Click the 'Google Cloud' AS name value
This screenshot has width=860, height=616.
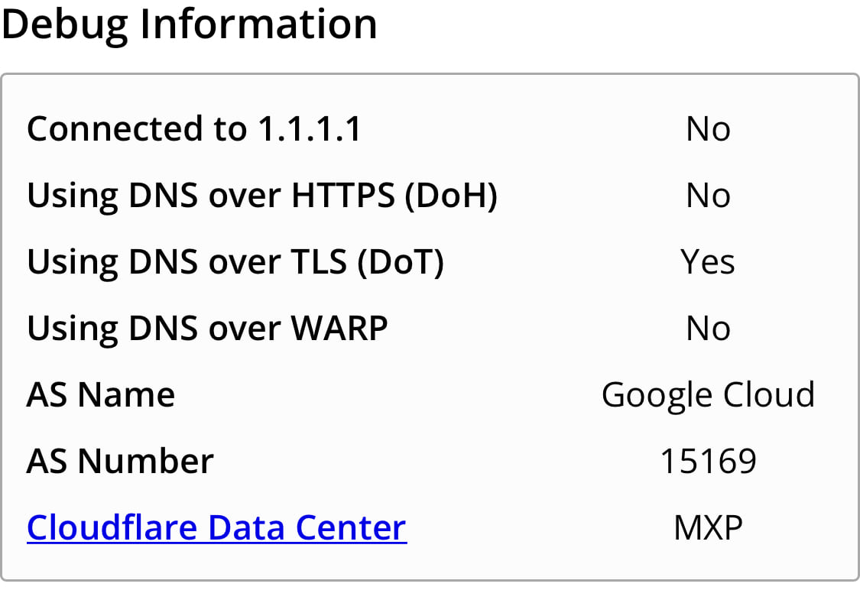click(x=708, y=396)
